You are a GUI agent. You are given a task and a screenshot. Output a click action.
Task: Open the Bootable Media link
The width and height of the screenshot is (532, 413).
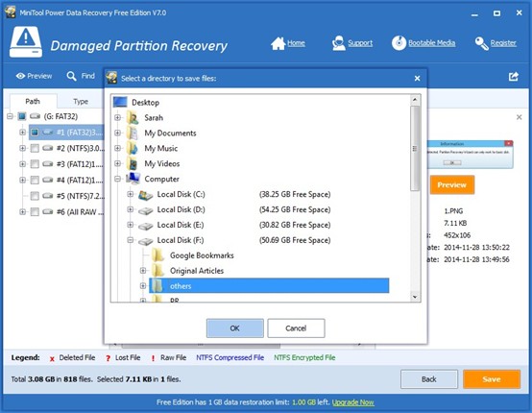tap(432, 43)
